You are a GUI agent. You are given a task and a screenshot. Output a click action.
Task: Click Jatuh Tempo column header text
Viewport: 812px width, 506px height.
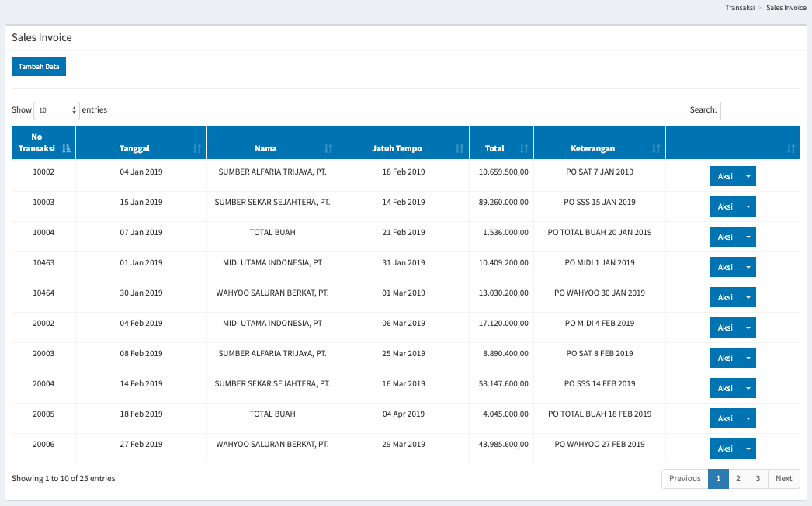coord(397,149)
